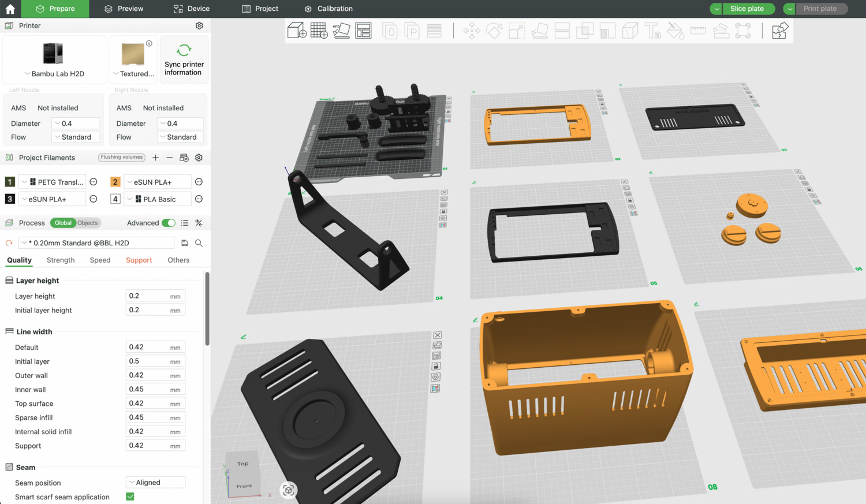Open the Seam position dropdown
The image size is (866, 504).
(155, 482)
